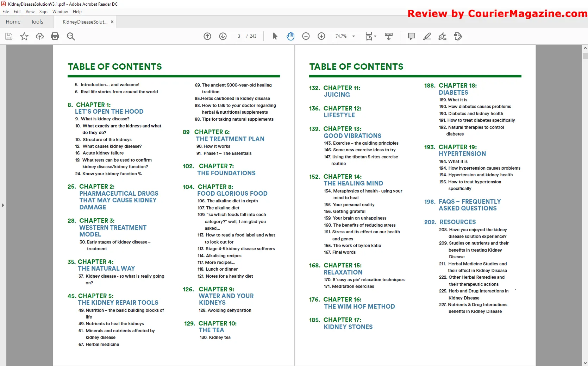
Task: Click '194. Hypertension and kidney health'
Action: click(476, 175)
